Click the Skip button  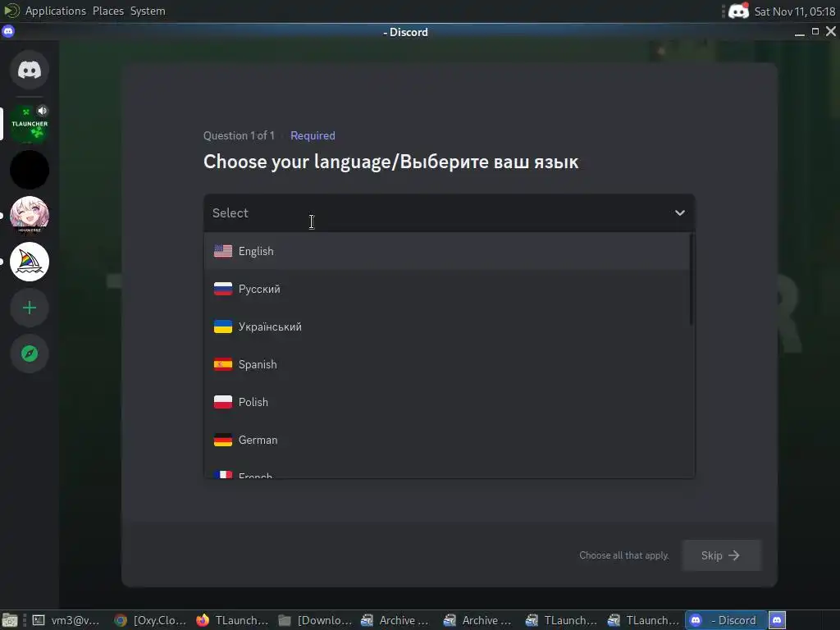point(721,555)
